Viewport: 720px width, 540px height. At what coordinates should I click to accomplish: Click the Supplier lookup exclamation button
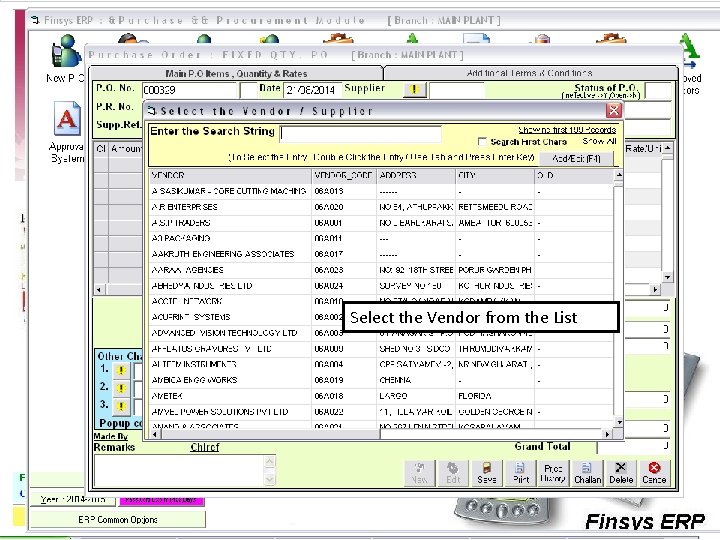(x=414, y=90)
